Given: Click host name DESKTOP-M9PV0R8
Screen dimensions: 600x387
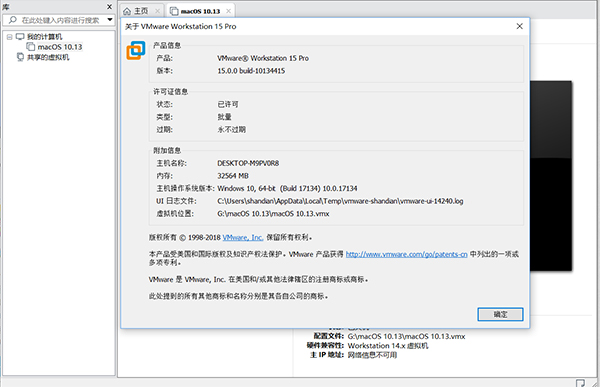Looking at the screenshot, I should pyautogui.click(x=248, y=163).
